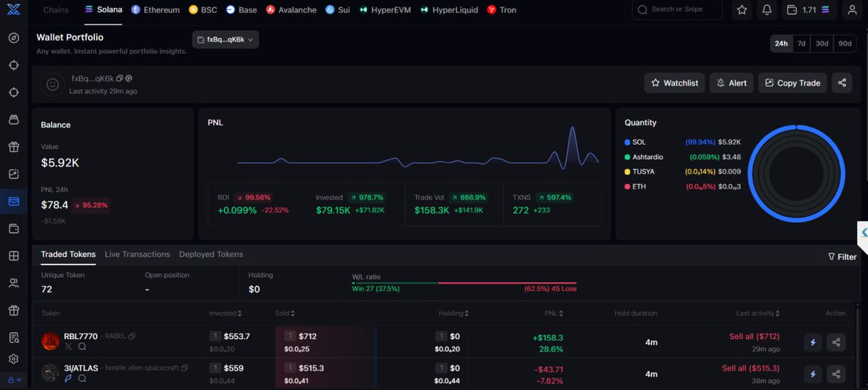Switch to the BSC chain tab
The height and width of the screenshot is (390, 868).
coord(203,10)
